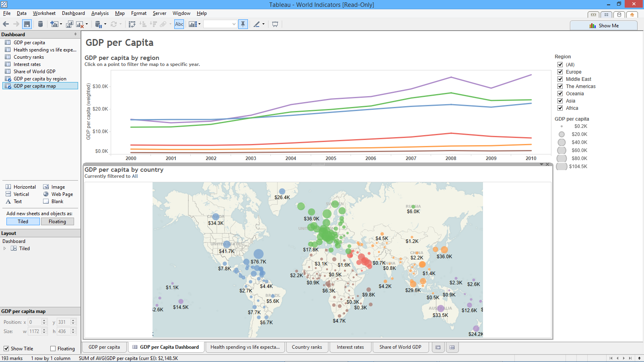
Task: Uncheck the Africa region checkbox
Action: pyautogui.click(x=560, y=108)
